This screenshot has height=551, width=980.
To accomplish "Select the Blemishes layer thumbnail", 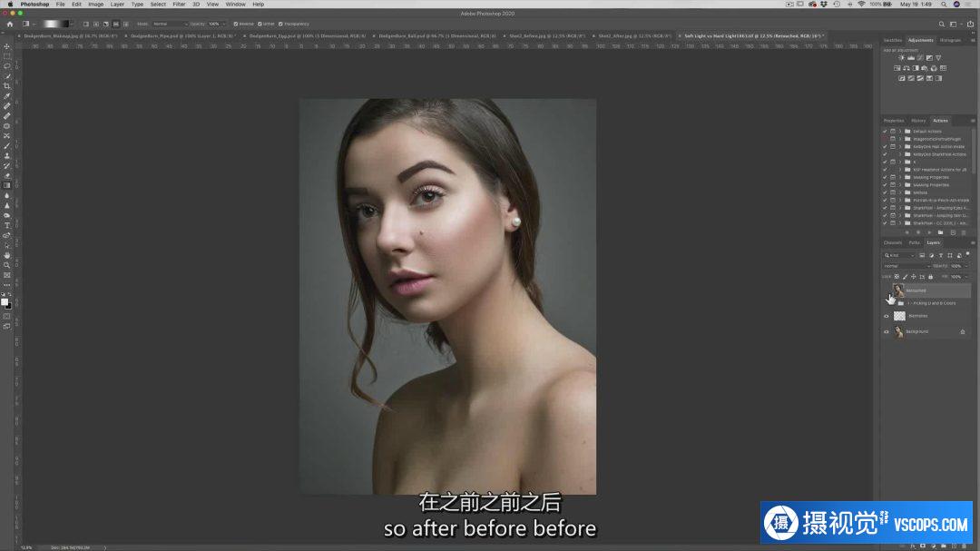I will coord(899,316).
